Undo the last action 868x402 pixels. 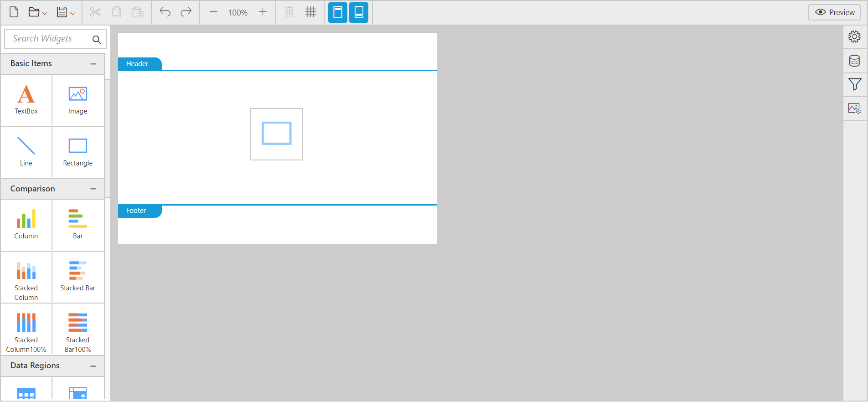[165, 12]
